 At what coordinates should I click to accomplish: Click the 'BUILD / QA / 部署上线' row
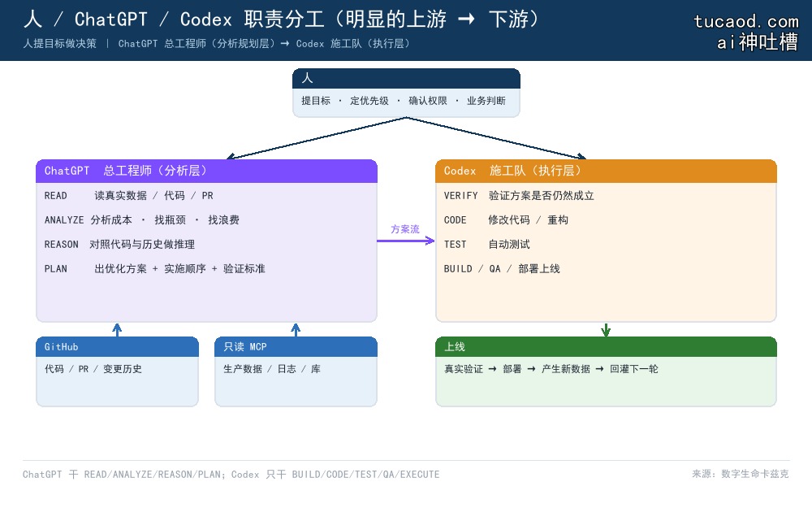pos(501,268)
